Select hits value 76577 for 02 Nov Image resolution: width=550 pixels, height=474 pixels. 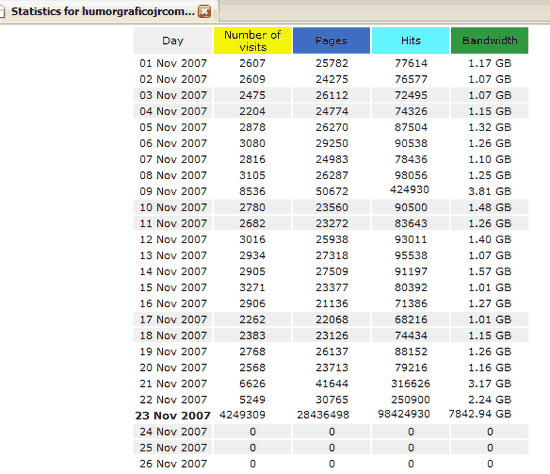click(x=411, y=79)
